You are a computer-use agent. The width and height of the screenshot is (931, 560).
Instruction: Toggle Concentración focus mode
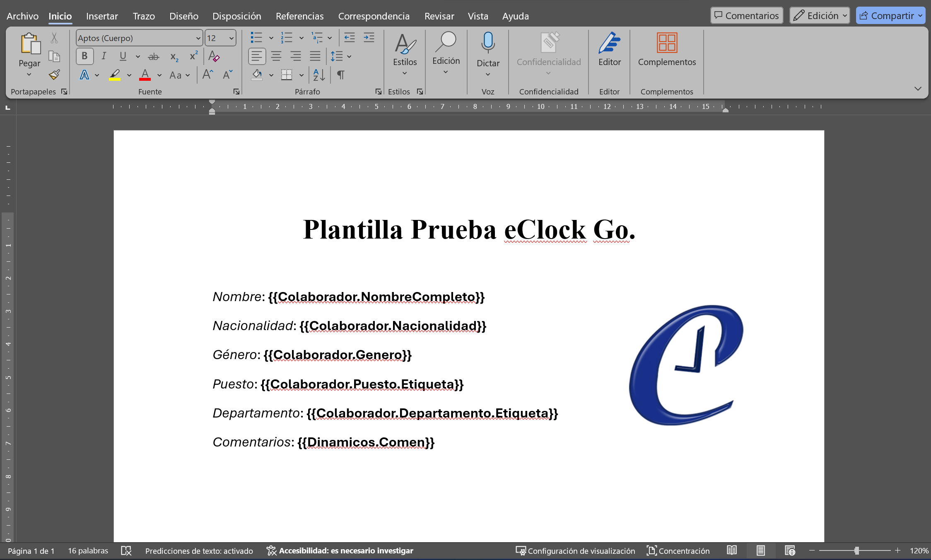(x=678, y=550)
